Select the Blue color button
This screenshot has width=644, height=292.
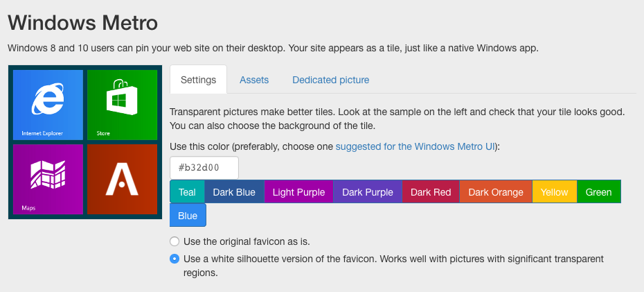click(188, 216)
